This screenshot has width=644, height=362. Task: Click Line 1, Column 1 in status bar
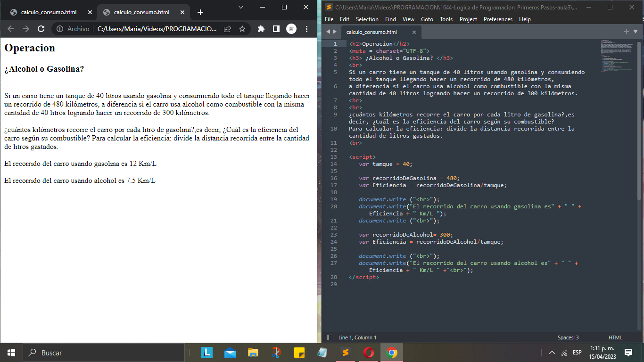tap(357, 337)
